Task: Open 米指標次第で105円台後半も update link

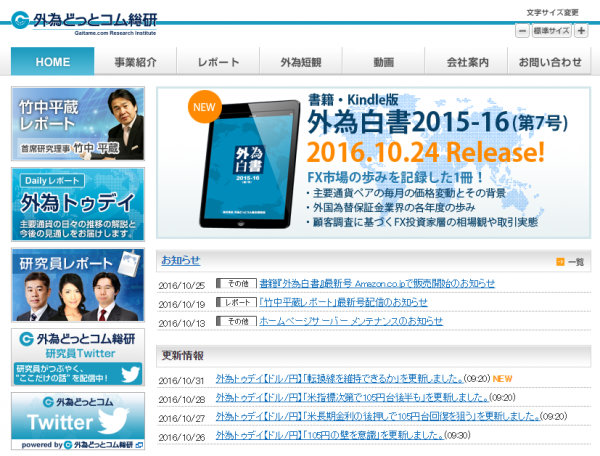Action: coord(352,397)
